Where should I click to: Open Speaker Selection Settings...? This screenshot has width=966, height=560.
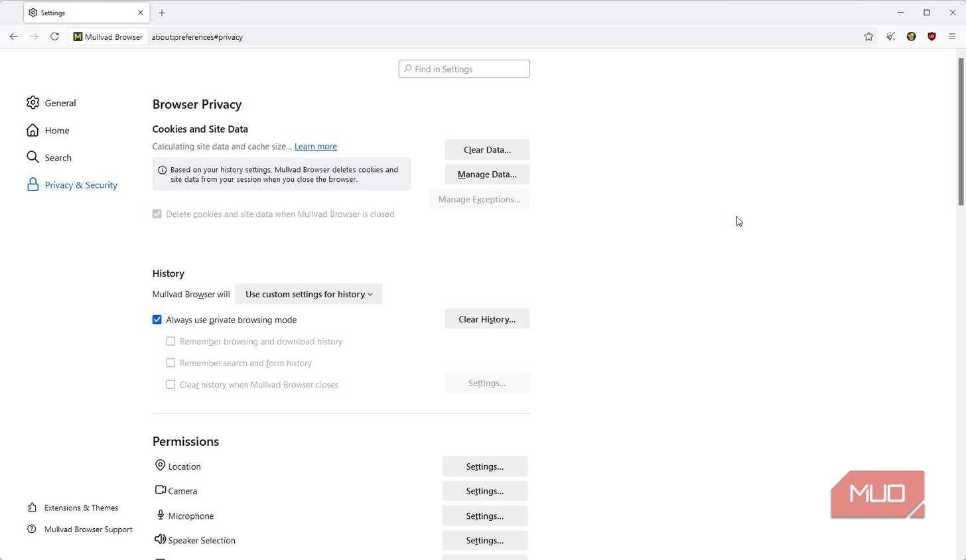[x=485, y=540]
